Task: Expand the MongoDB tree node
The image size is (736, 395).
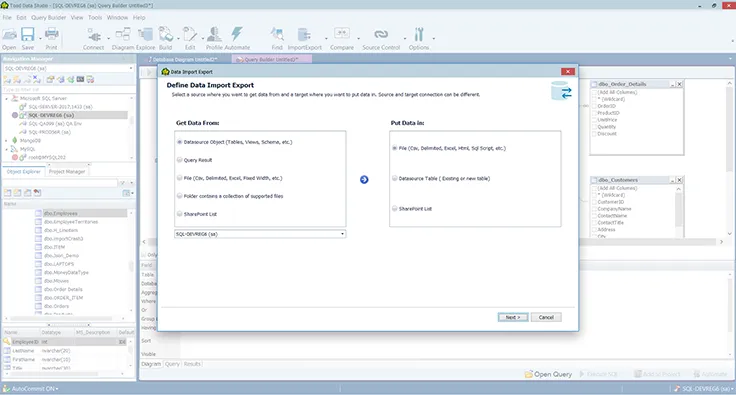Action: tap(7, 140)
